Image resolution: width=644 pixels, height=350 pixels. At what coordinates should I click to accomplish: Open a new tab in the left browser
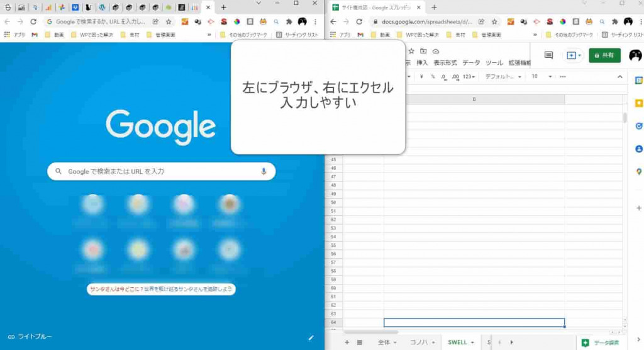(223, 8)
